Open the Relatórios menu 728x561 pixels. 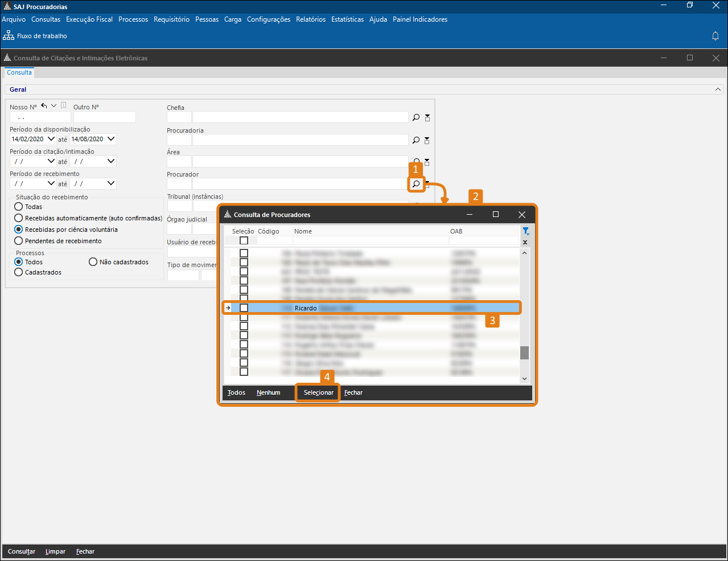pyautogui.click(x=311, y=19)
